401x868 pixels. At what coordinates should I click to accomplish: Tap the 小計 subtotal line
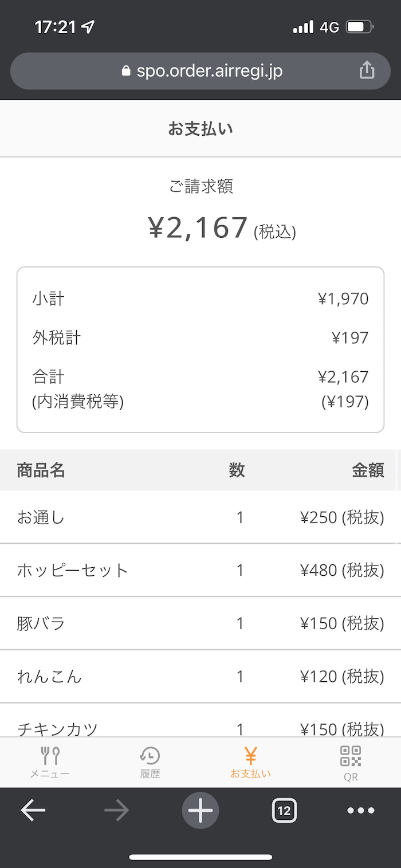coord(200,299)
